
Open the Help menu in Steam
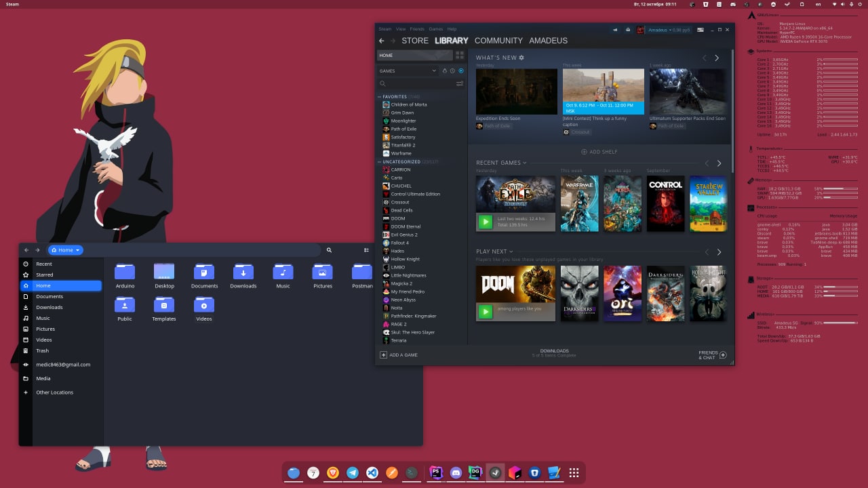(x=452, y=29)
